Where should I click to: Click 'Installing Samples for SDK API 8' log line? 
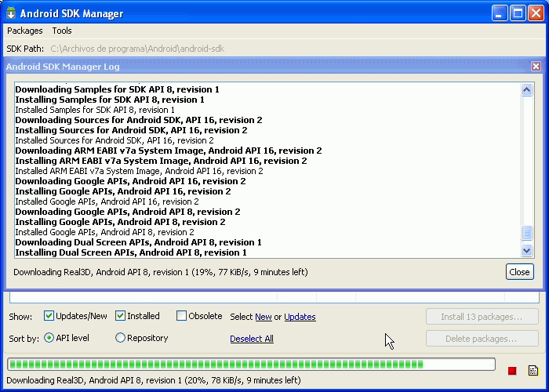click(x=110, y=100)
